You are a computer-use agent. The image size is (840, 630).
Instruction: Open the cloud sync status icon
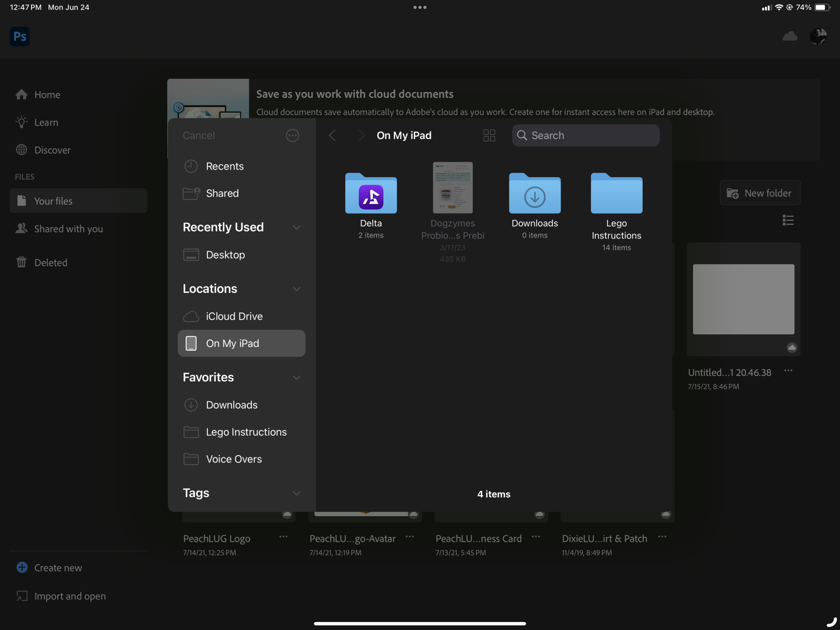[x=790, y=37]
